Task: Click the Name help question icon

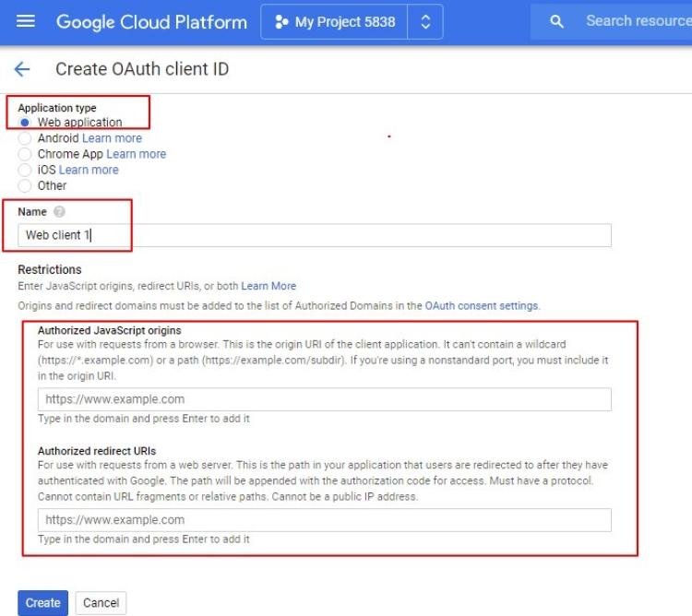Action: point(59,212)
